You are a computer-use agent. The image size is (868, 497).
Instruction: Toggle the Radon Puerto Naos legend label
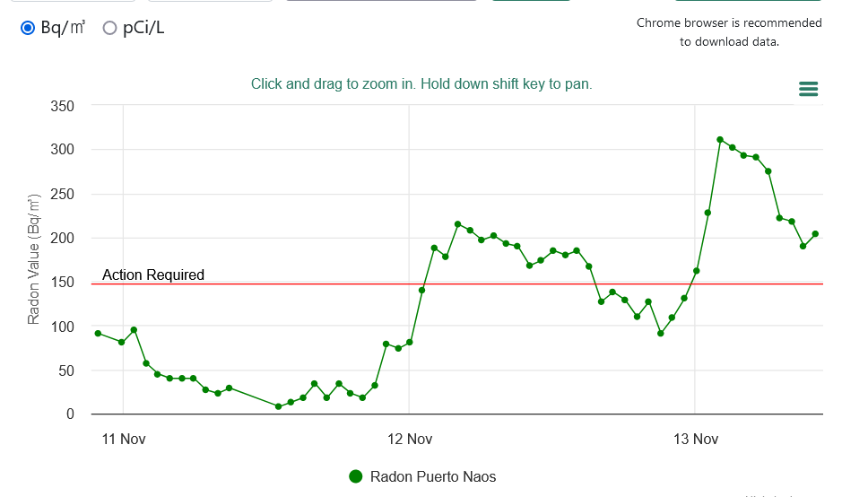tap(433, 476)
